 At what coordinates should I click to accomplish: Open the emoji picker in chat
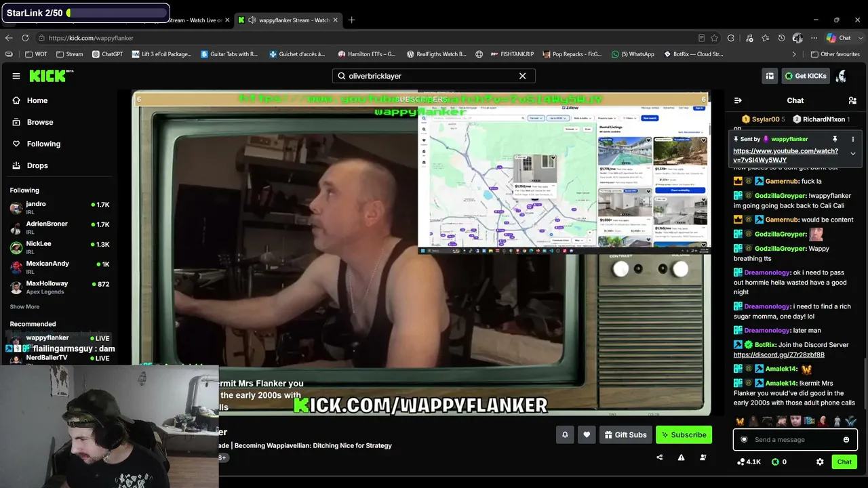click(846, 440)
